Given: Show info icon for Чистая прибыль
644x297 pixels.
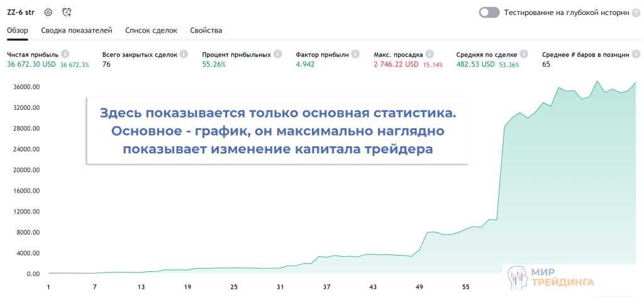Looking at the screenshot, I should coord(65,55).
